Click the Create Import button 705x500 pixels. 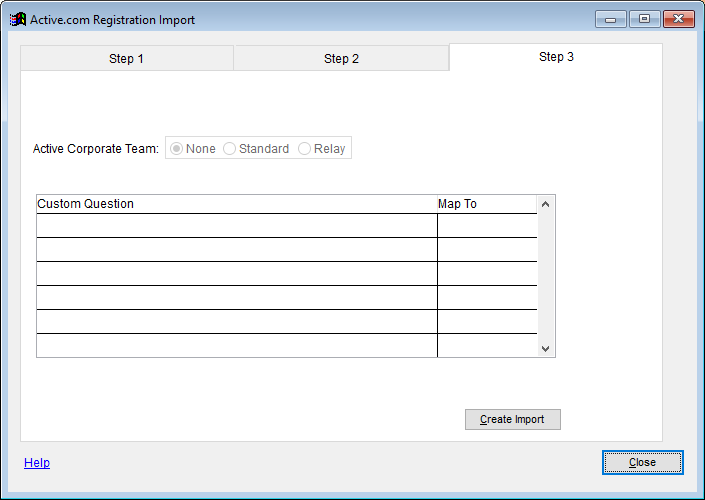(513, 420)
